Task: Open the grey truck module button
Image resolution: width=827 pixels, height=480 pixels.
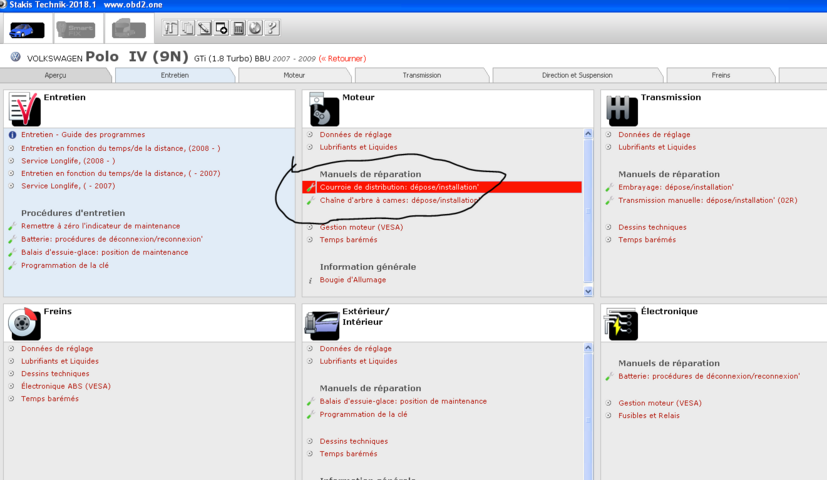Action: [129, 28]
